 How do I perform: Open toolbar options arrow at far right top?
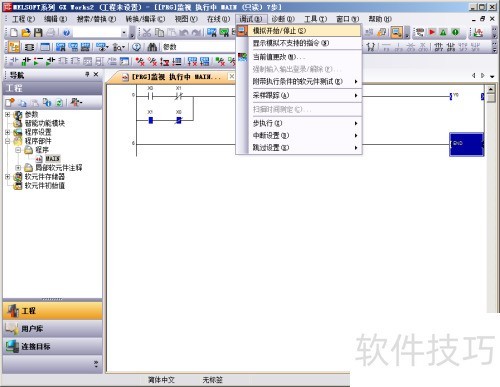(x=494, y=33)
